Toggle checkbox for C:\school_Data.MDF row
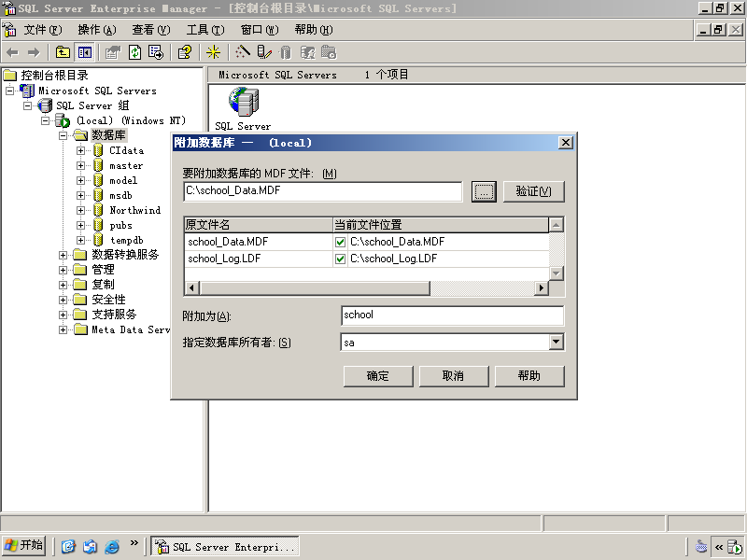 pyautogui.click(x=340, y=242)
